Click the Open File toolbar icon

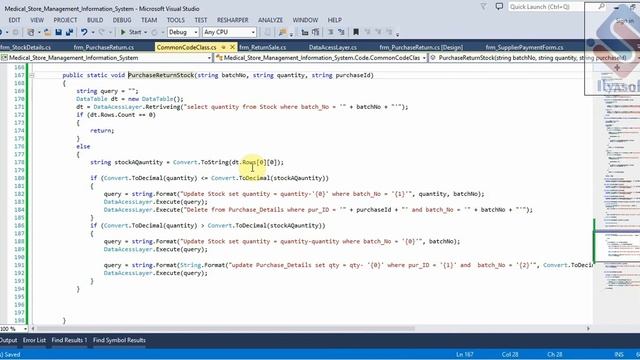coord(48,32)
